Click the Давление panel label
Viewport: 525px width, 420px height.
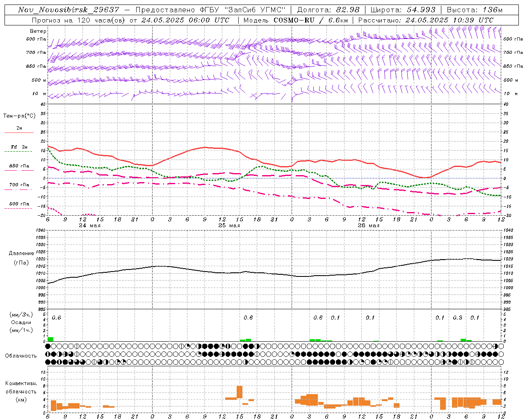pyautogui.click(x=21, y=253)
